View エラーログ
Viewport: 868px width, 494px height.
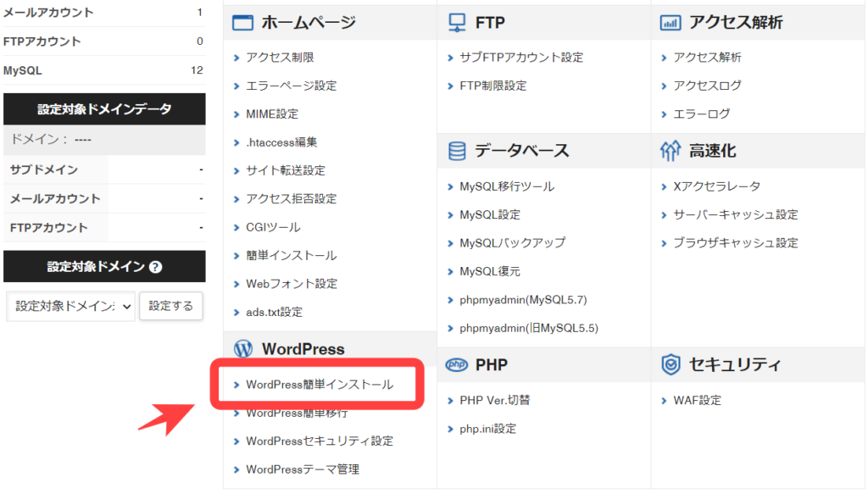[701, 114]
